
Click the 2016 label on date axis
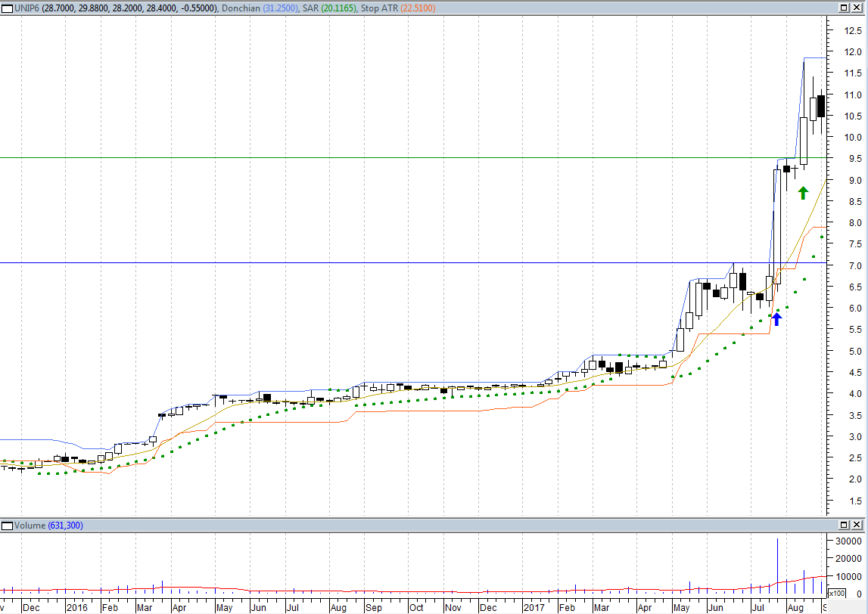(x=77, y=607)
